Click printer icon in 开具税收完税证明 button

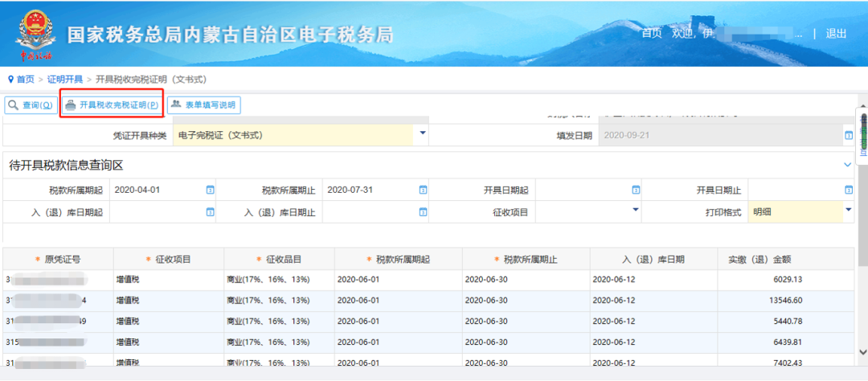(x=70, y=105)
